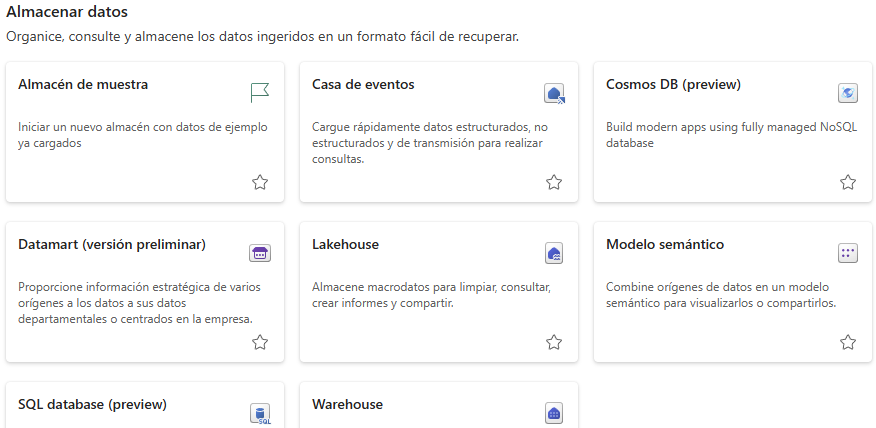The image size is (876, 428).
Task: Click the Datamart store icon
Action: (x=260, y=253)
